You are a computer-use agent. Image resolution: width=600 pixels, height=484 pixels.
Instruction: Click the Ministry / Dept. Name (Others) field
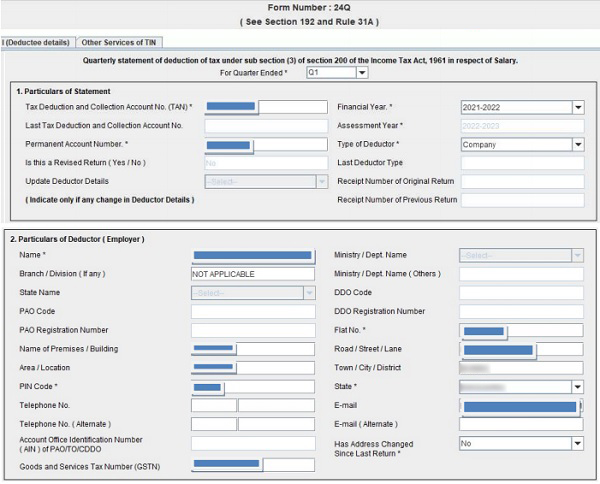[x=521, y=274]
